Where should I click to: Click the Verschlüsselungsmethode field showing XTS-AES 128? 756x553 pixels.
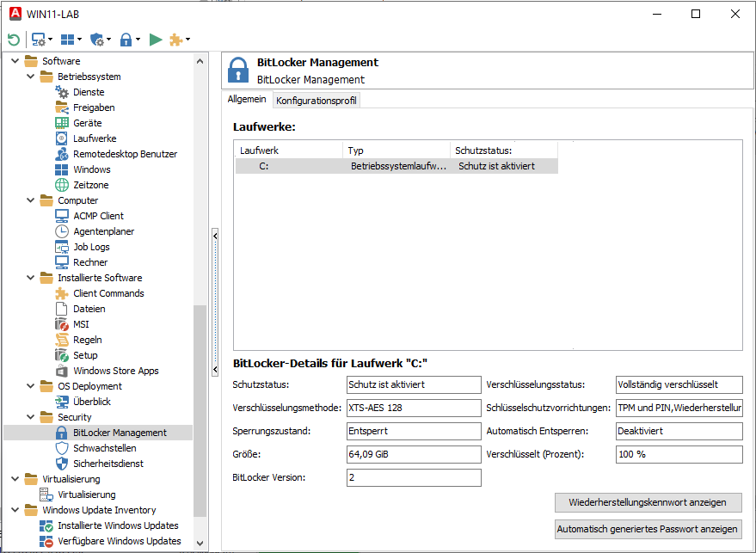(x=414, y=408)
